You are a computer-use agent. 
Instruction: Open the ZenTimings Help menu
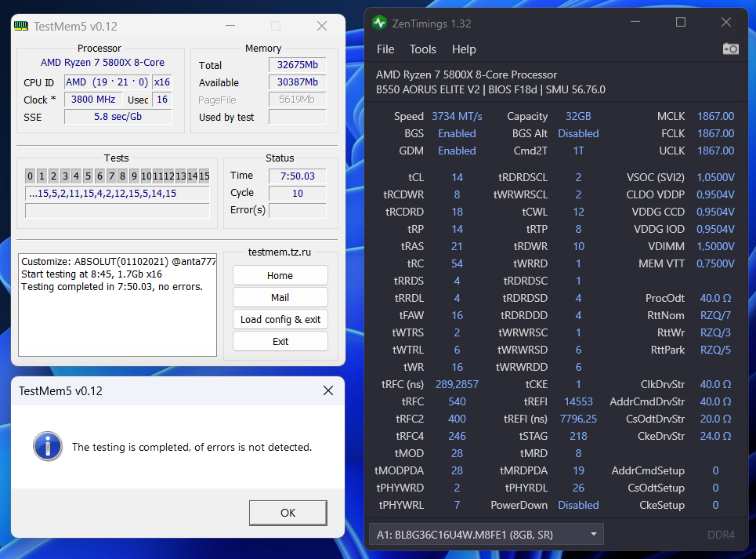coord(464,49)
